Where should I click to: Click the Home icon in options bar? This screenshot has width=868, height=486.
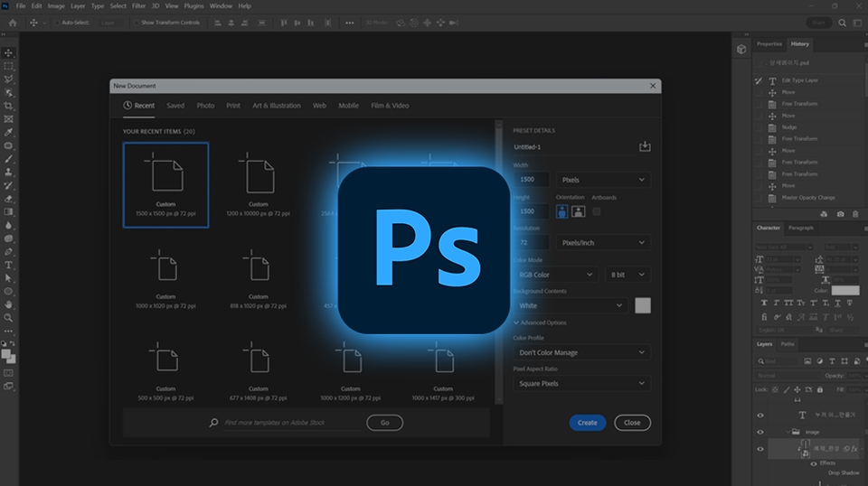point(12,23)
